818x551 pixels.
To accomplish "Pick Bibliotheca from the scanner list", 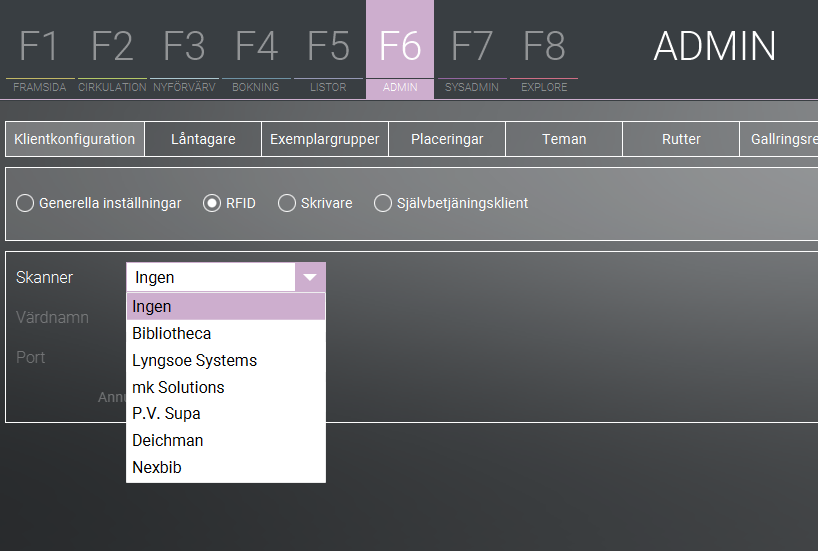I will tap(226, 333).
